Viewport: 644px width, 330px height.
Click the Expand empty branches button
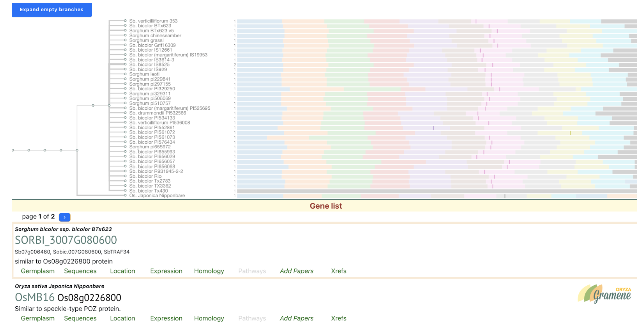(52, 10)
